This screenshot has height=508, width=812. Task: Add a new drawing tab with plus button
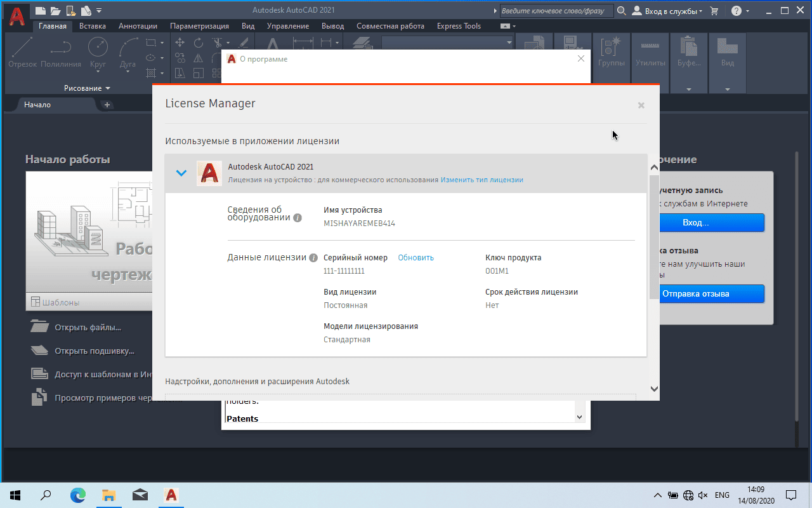pyautogui.click(x=107, y=105)
